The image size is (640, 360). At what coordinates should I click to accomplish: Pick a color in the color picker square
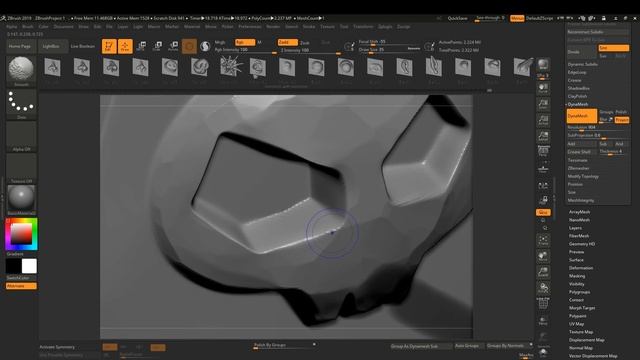point(21,234)
